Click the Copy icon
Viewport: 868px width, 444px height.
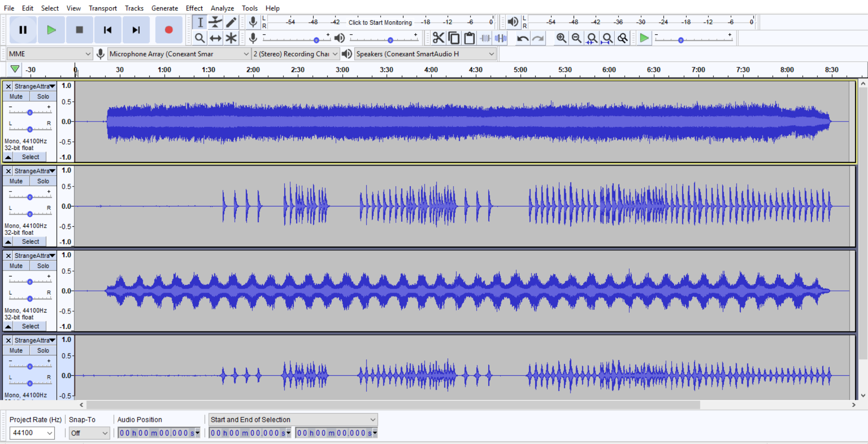pos(454,38)
